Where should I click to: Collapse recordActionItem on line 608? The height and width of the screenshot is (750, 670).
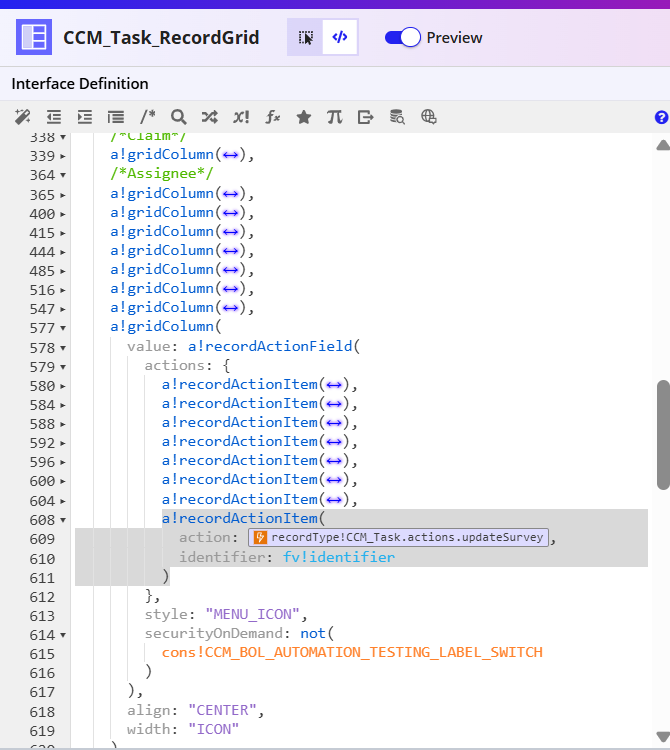pos(63,520)
